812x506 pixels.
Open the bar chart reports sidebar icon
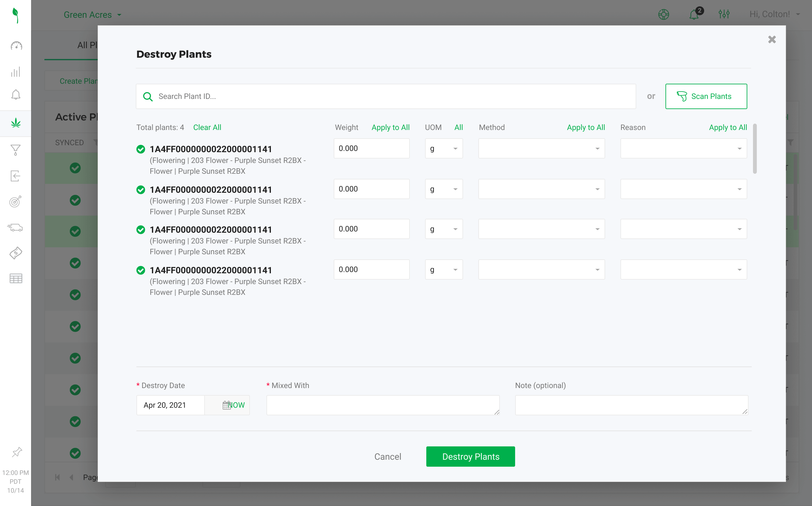click(x=16, y=72)
